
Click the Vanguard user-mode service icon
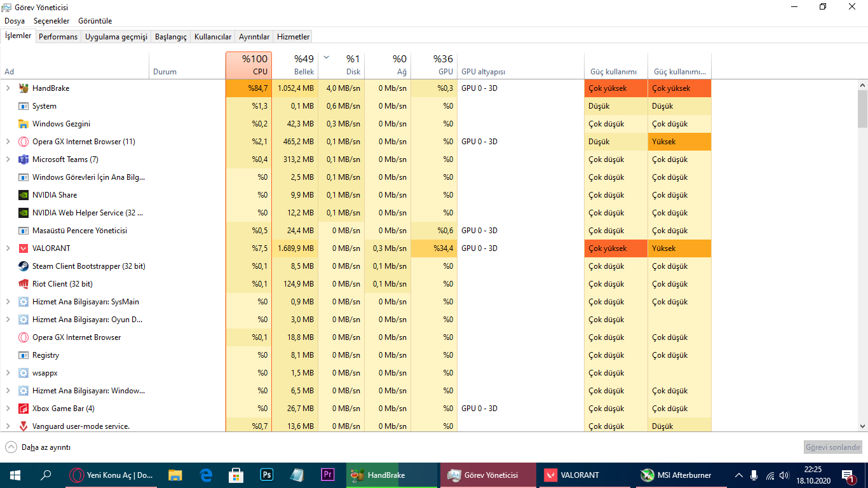24,426
